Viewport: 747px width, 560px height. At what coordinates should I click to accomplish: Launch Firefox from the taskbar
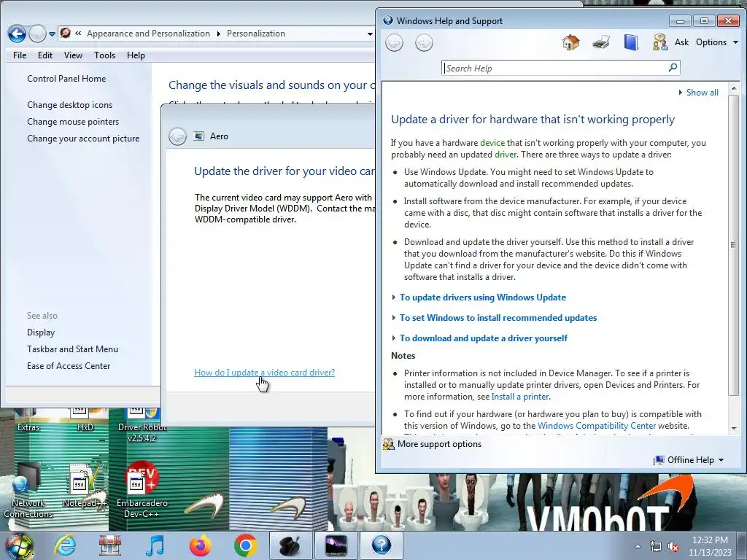click(x=200, y=545)
